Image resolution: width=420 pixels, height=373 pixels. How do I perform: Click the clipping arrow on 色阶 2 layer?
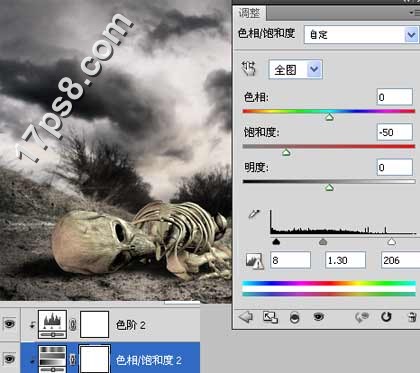coord(32,325)
